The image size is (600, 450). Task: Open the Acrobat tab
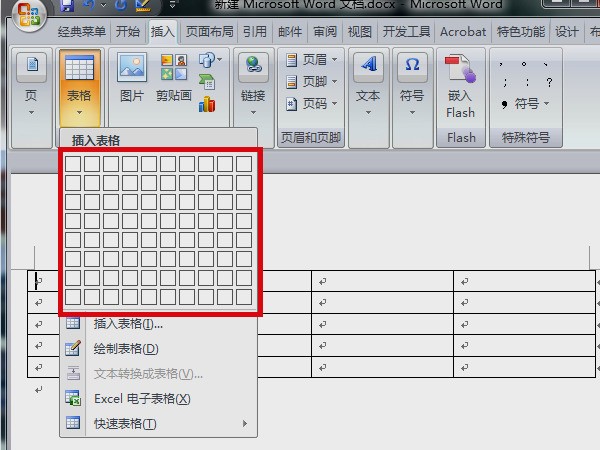(x=463, y=32)
